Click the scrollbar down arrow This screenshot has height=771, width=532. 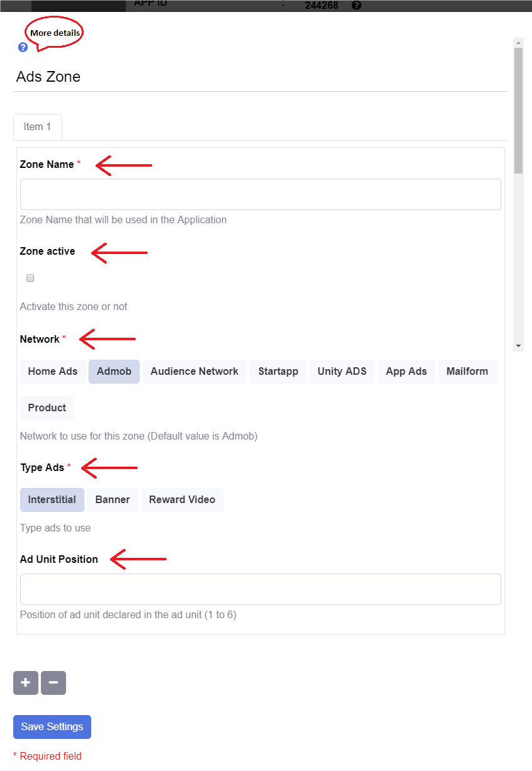pos(519,346)
